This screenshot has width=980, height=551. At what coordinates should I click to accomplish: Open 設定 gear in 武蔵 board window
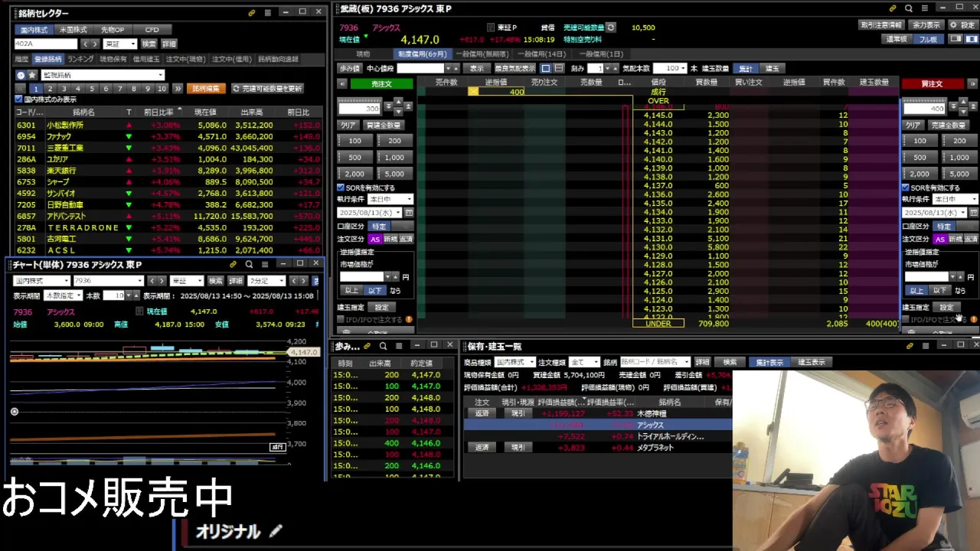coord(963,25)
